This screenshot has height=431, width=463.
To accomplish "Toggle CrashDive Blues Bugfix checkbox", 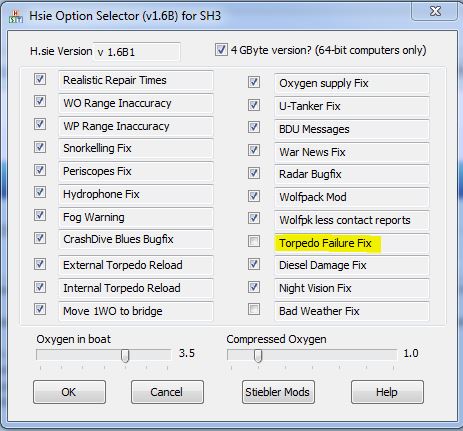I will (40, 238).
